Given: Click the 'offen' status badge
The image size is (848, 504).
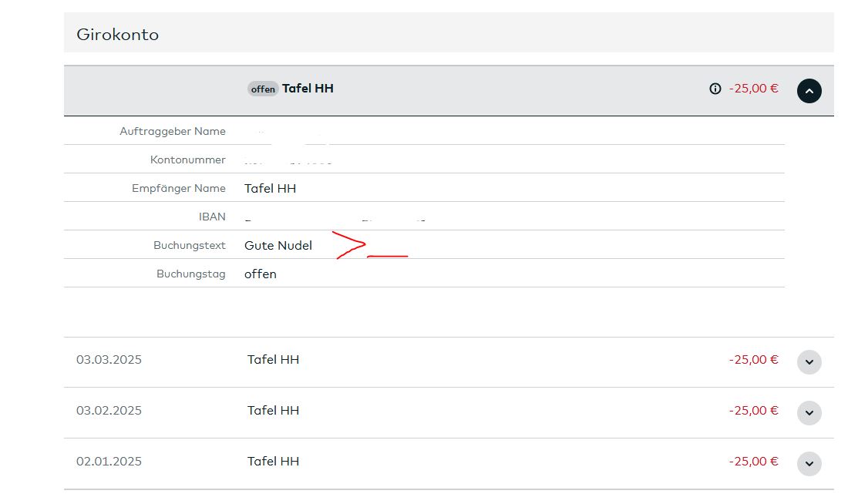Looking at the screenshot, I should pos(263,89).
